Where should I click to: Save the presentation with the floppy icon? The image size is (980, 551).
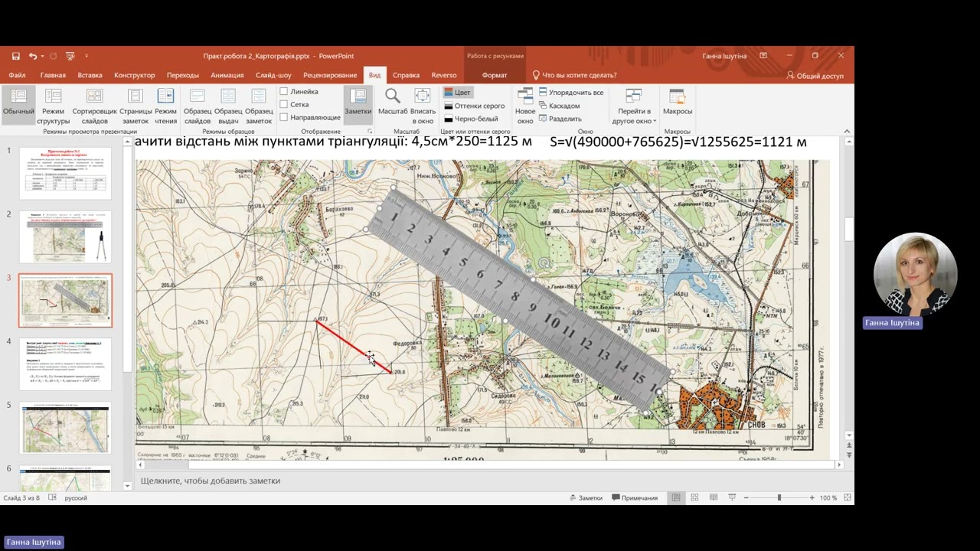tap(16, 56)
